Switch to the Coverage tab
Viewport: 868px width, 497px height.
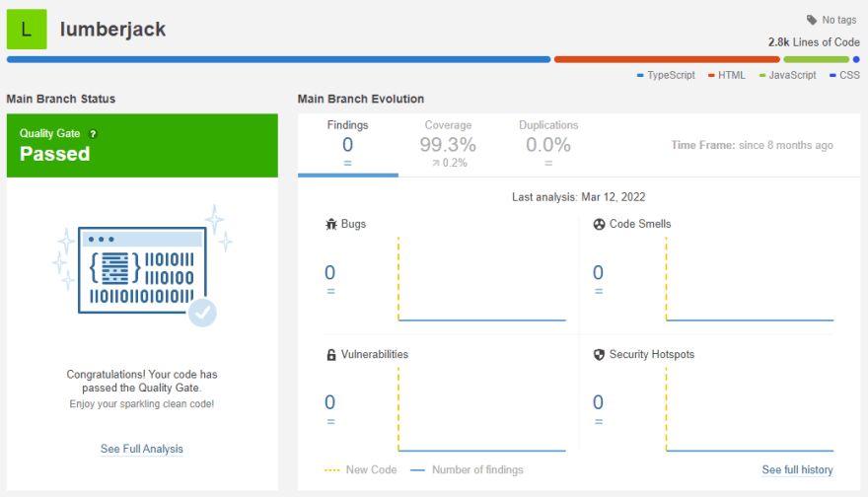(x=448, y=145)
